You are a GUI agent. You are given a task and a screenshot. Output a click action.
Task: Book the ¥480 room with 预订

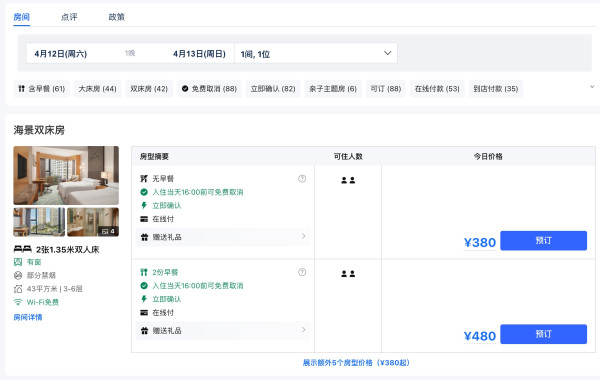click(543, 334)
